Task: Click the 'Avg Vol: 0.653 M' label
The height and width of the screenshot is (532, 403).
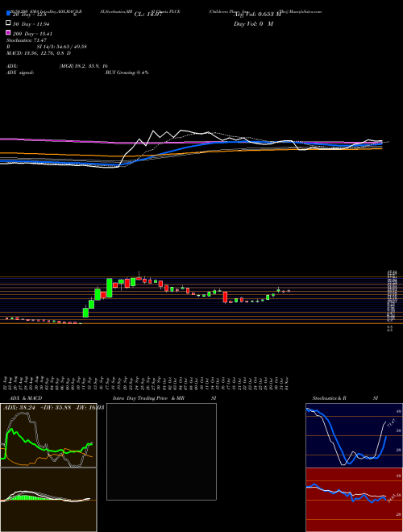Action: (x=257, y=15)
